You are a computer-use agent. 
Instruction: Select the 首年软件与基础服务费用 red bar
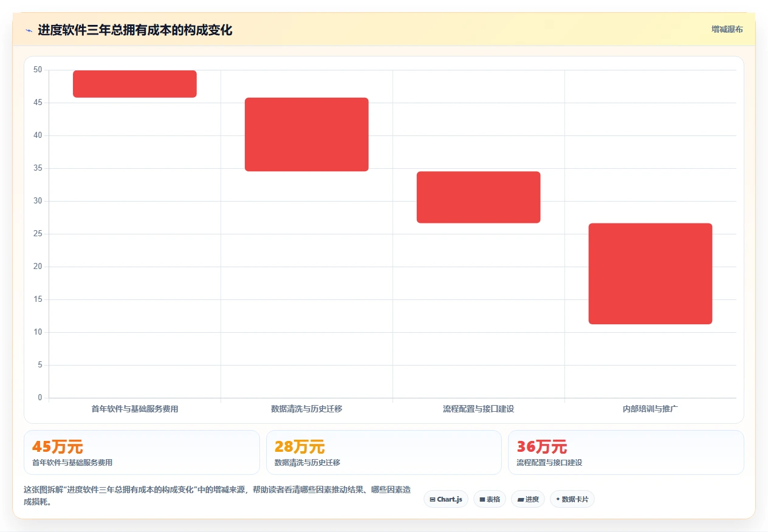pos(135,84)
